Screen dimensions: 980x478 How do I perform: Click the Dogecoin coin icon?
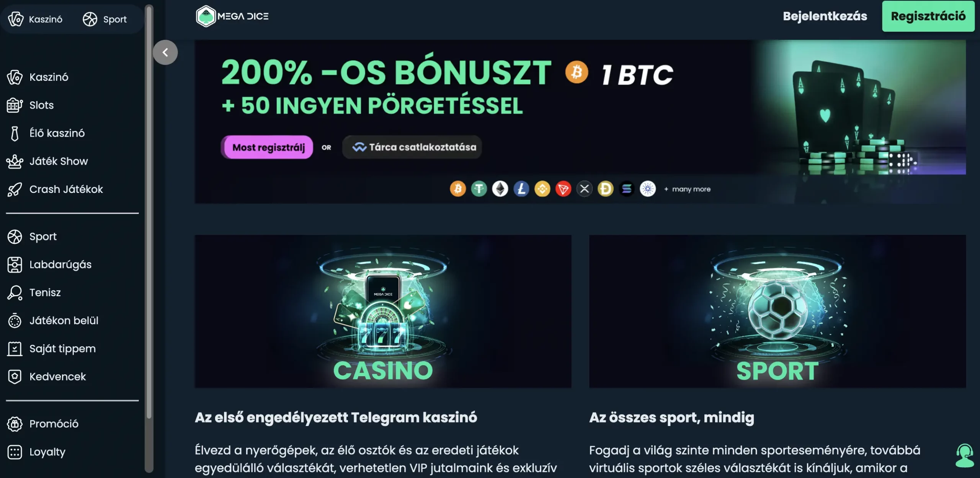(x=606, y=189)
